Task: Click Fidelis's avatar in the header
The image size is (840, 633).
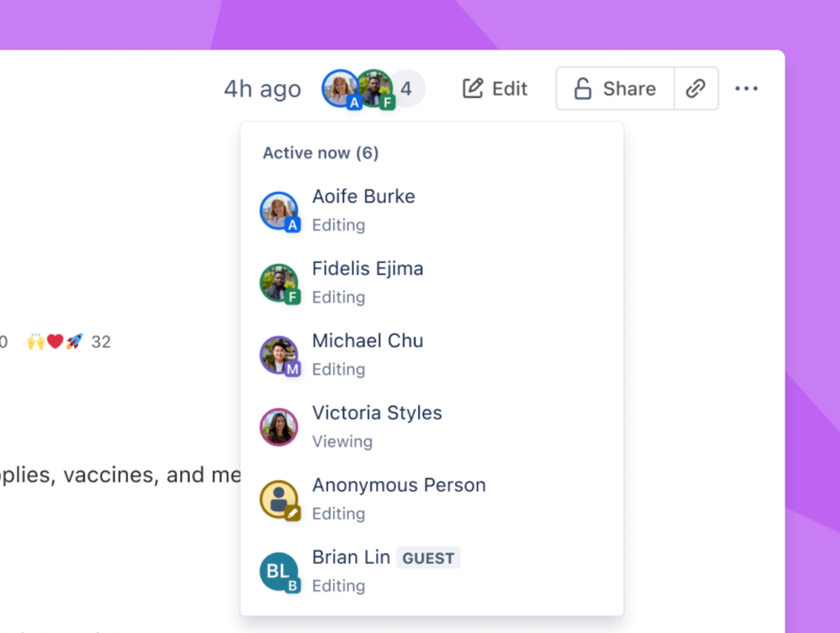Action: (375, 88)
